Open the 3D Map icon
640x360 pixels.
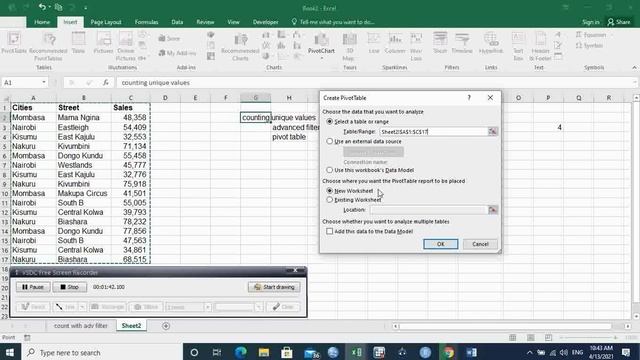349,47
